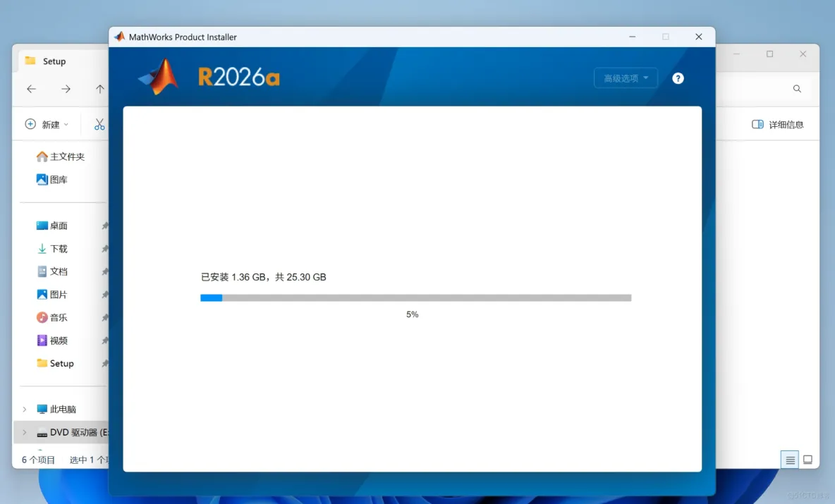Screen dimensions: 835x504
Task: Click the folder icon on Setup tab
Action: (30, 61)
